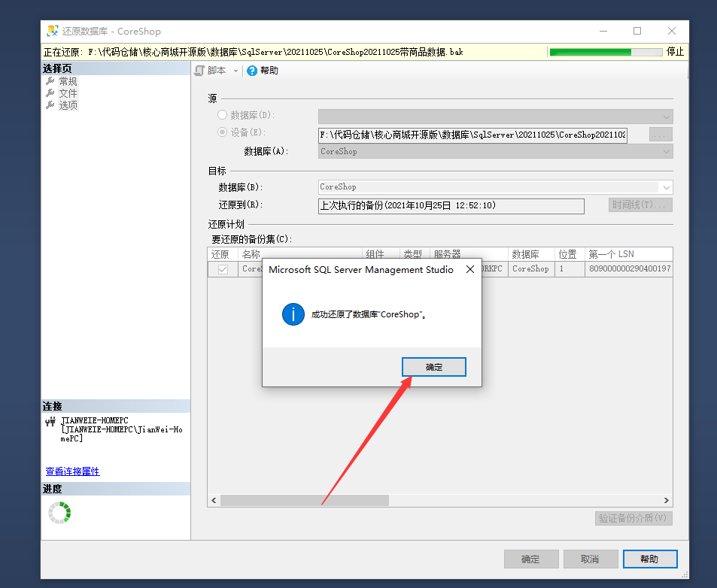
Task: Click the wrench icon beside 常规 page
Action: coord(50,81)
